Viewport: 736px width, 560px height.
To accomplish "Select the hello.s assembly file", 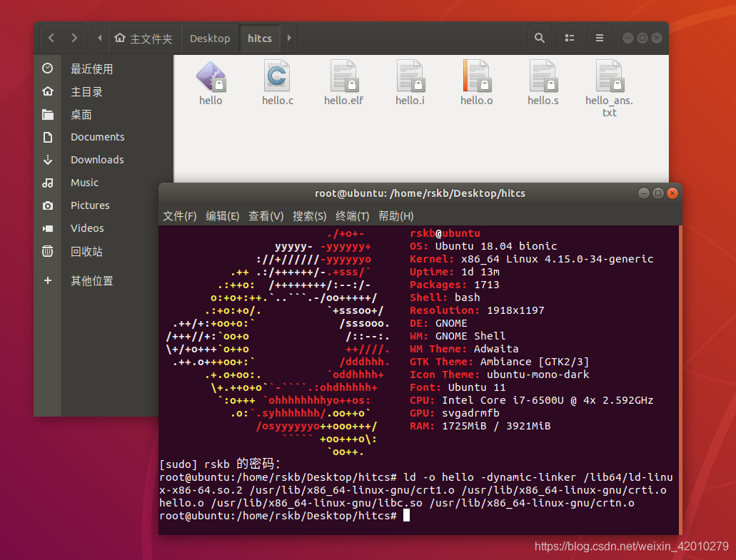I will point(543,83).
